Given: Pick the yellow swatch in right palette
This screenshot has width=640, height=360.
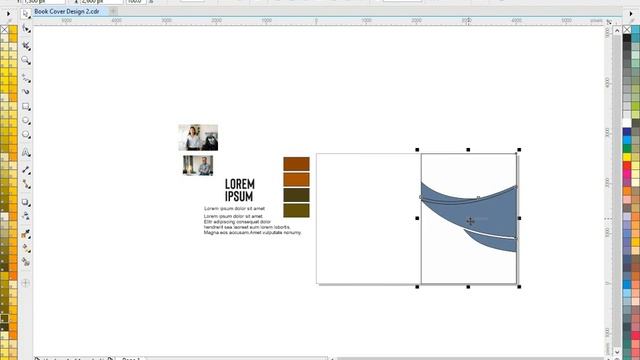Looking at the screenshot, I should tap(627, 157).
